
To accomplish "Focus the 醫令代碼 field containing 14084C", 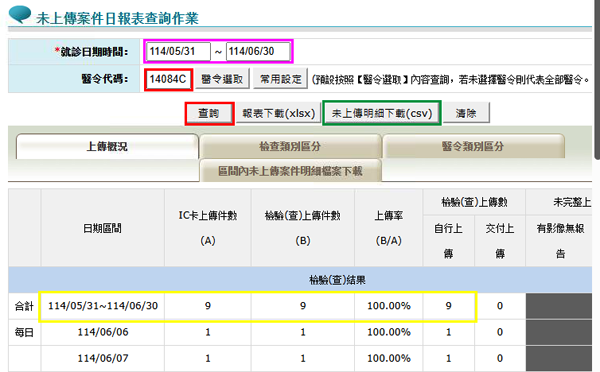I will [168, 79].
